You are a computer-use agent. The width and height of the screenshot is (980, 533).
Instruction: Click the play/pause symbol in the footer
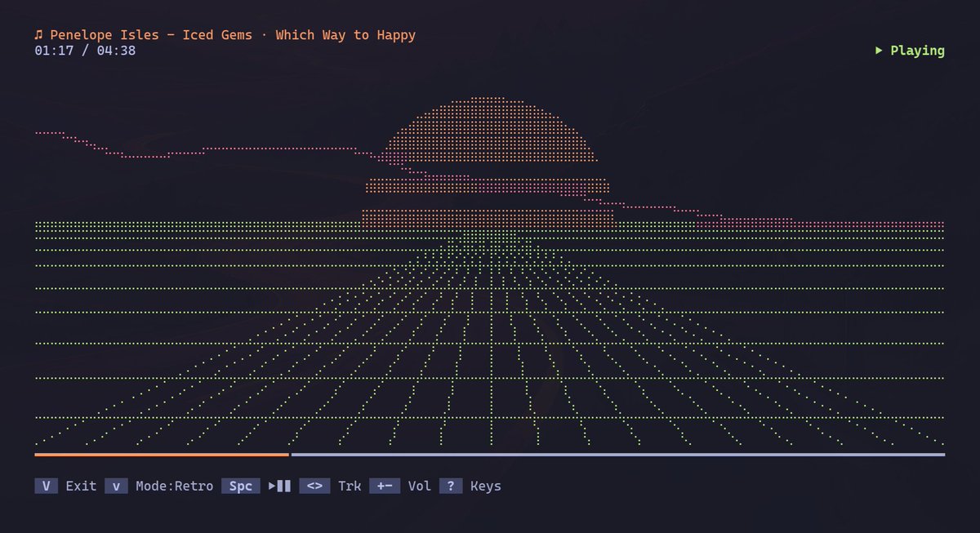tap(279, 486)
